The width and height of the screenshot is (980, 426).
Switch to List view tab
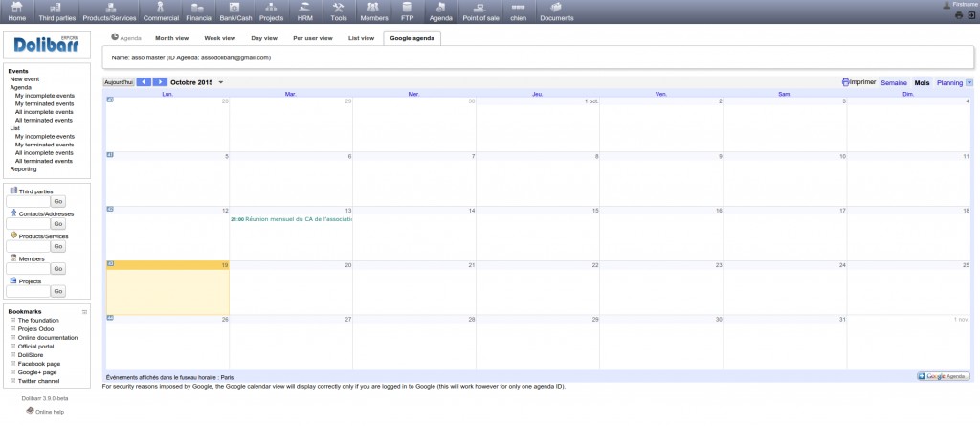[x=361, y=38]
